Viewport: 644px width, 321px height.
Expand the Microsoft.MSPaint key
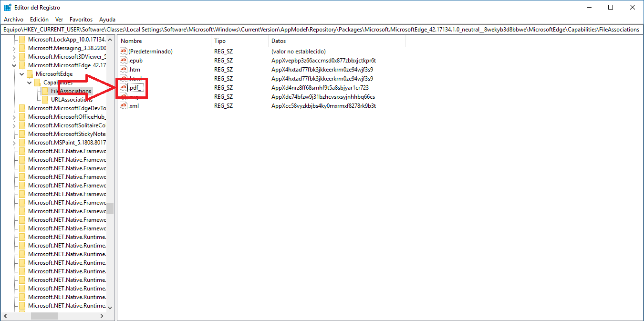click(14, 143)
